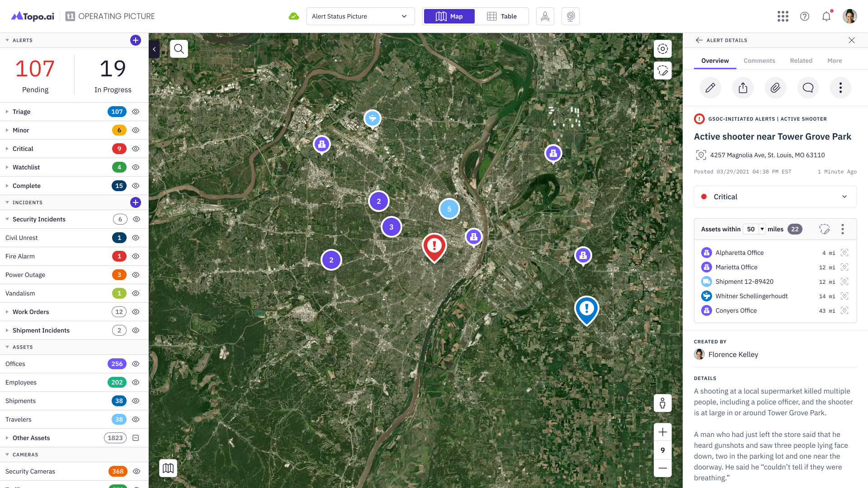Image resolution: width=868 pixels, height=488 pixels.
Task: Click the paperclip attachment icon
Action: point(775,88)
